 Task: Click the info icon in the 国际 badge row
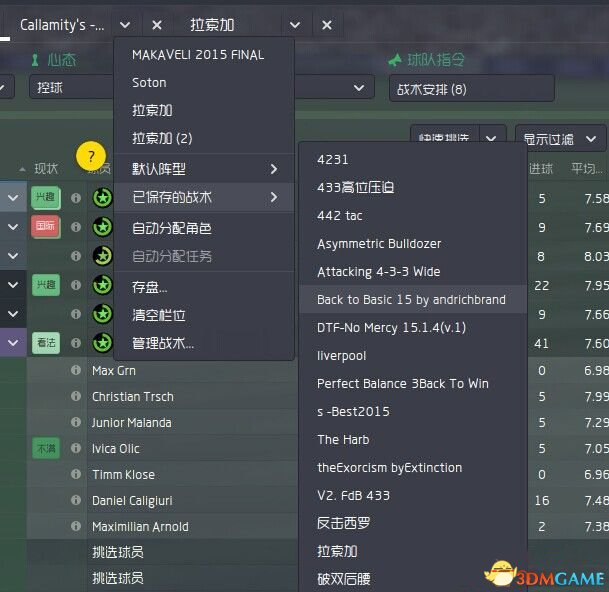click(76, 227)
